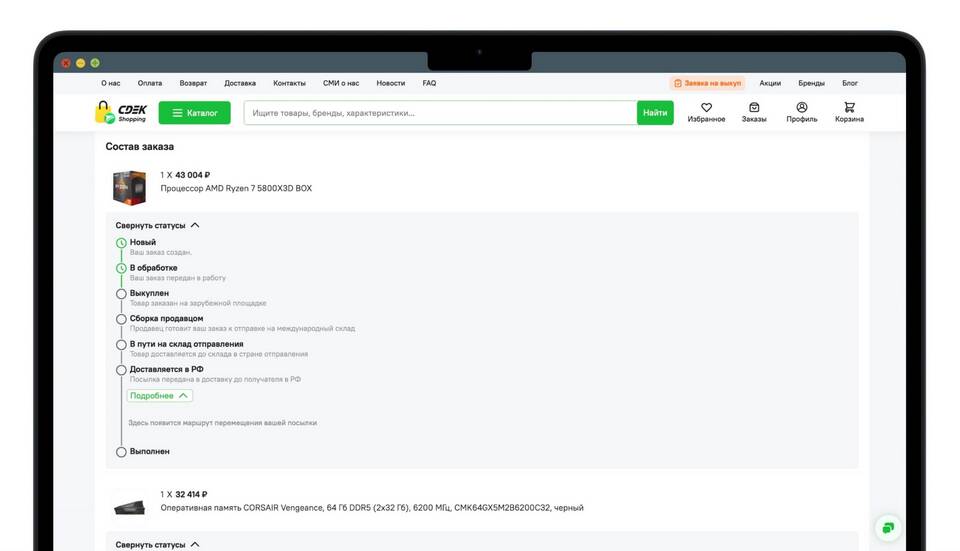Screen dimensions: 960x551
Task: Click the 32 414 ₽ price
Action: (191, 494)
